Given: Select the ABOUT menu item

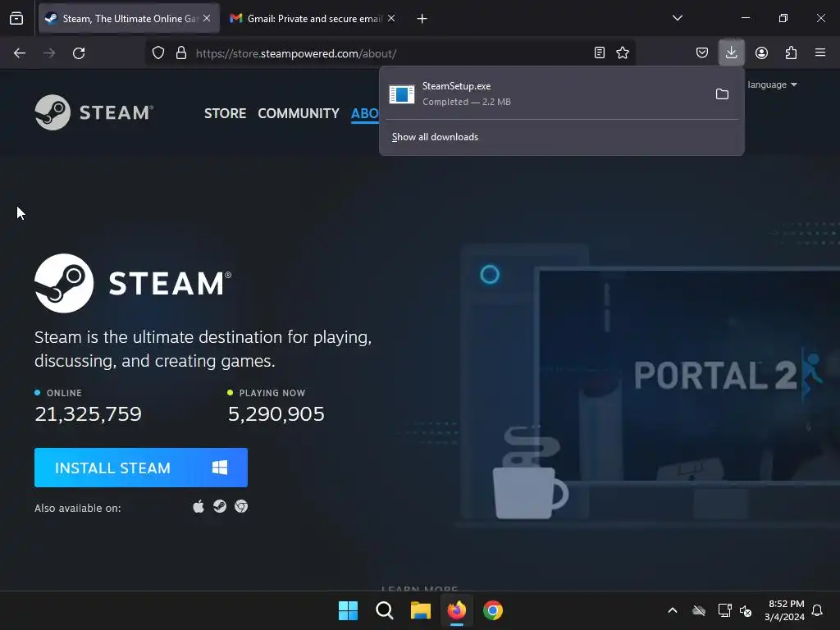Looking at the screenshot, I should [365, 113].
